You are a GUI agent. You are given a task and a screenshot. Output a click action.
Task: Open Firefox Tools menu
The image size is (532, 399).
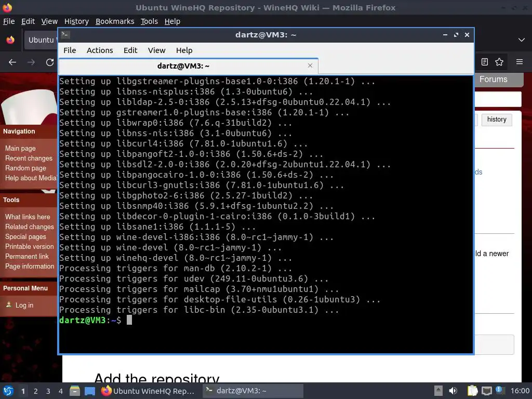[149, 21]
